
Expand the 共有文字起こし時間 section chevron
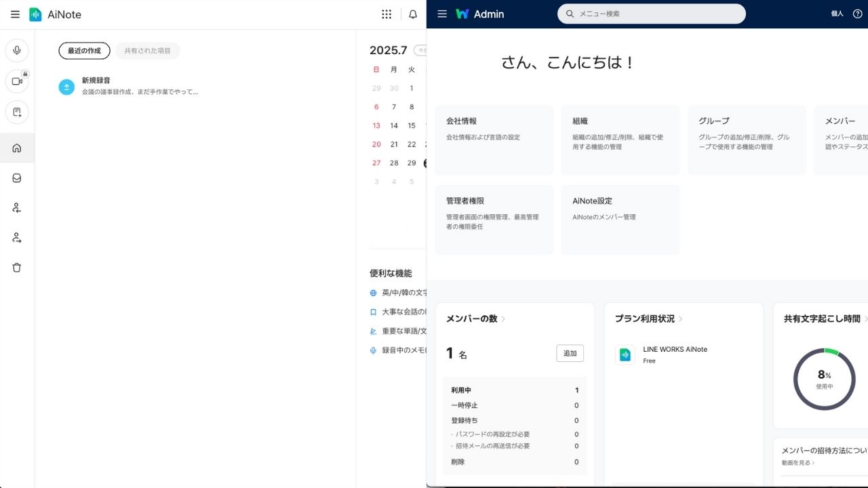(866, 319)
